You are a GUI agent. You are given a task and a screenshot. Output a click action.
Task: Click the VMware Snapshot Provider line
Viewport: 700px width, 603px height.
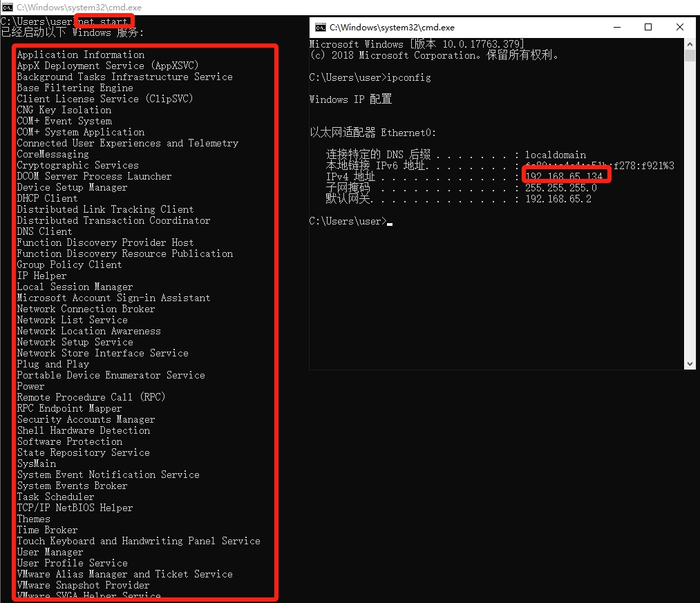83,585
